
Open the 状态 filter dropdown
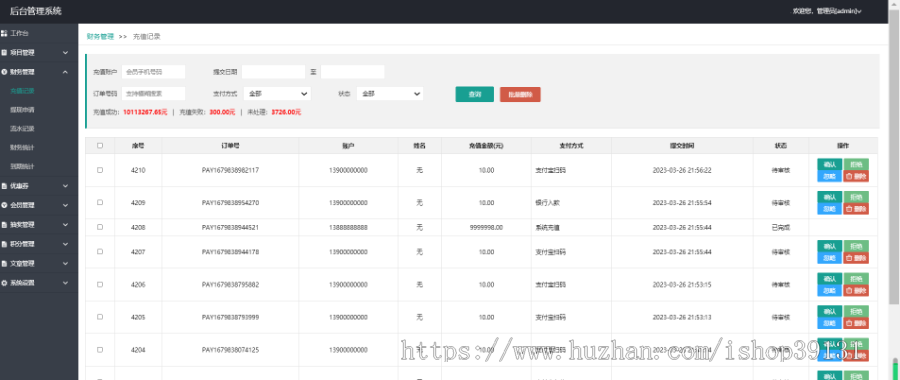point(390,94)
